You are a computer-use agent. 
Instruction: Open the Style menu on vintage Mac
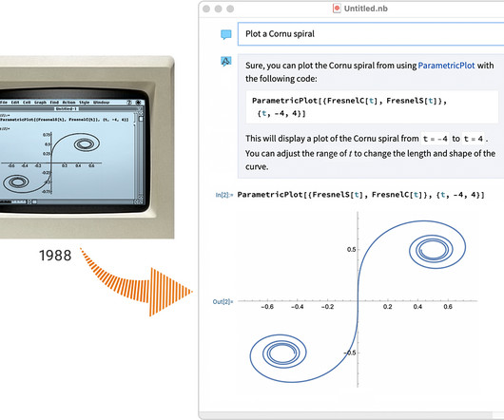(85, 103)
